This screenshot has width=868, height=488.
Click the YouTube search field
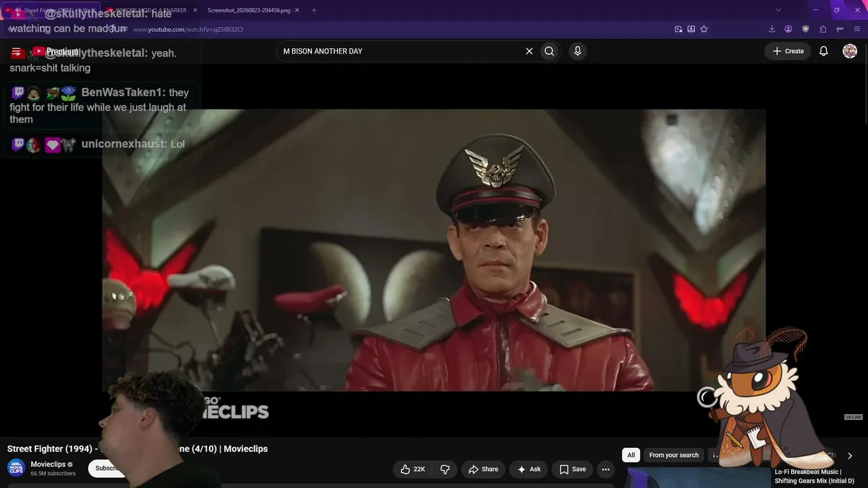(400, 51)
